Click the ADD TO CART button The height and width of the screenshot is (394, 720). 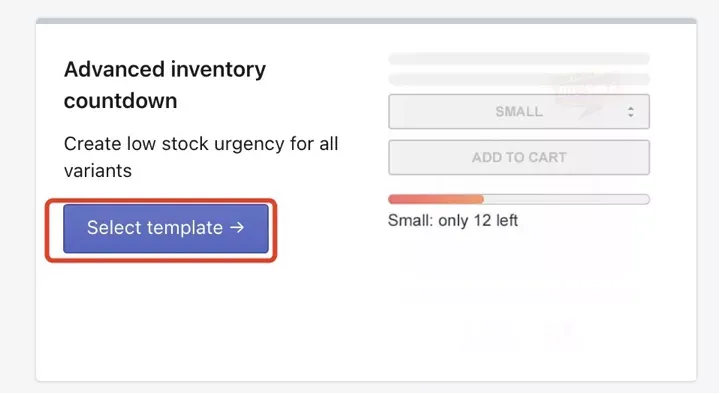pyautogui.click(x=519, y=158)
